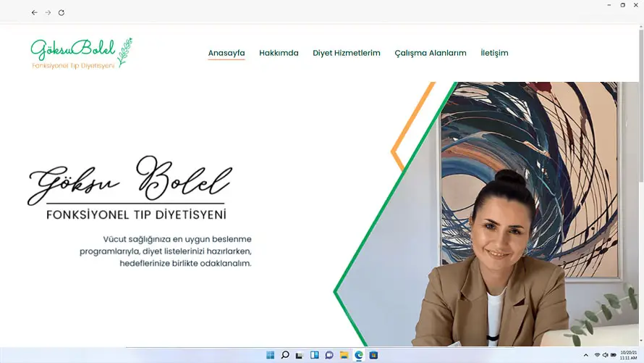This screenshot has height=363, width=644.
Task: Click the dietitian hero photo
Action: coord(488,214)
